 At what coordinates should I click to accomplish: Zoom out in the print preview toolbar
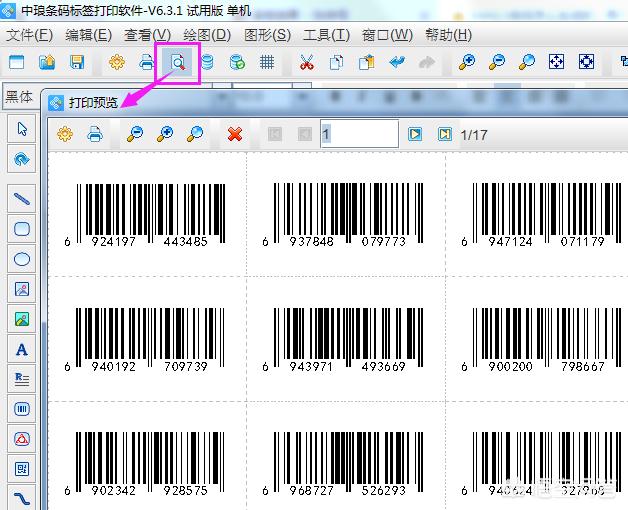click(135, 134)
